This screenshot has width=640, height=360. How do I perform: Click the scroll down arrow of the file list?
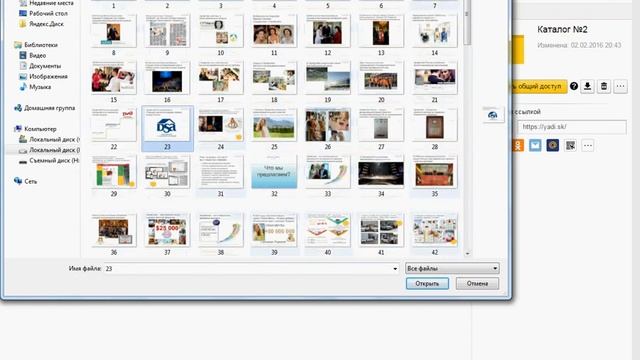pos(467,253)
